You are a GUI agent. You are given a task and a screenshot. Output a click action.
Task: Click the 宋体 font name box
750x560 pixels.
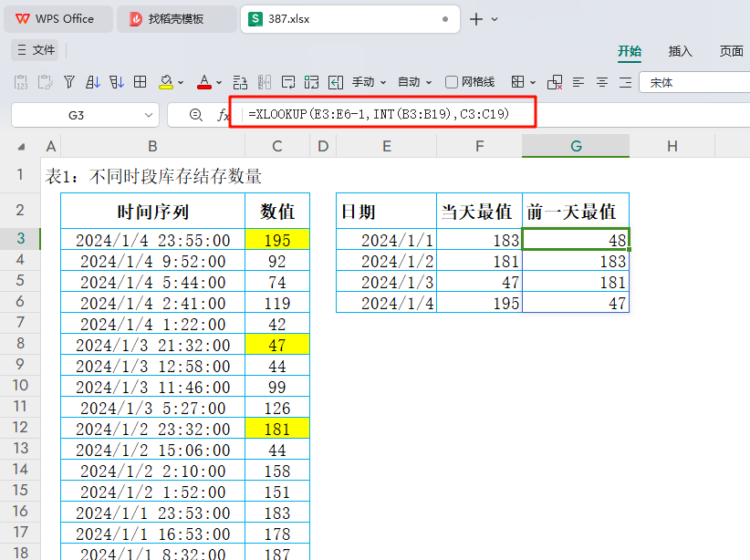[x=694, y=82]
